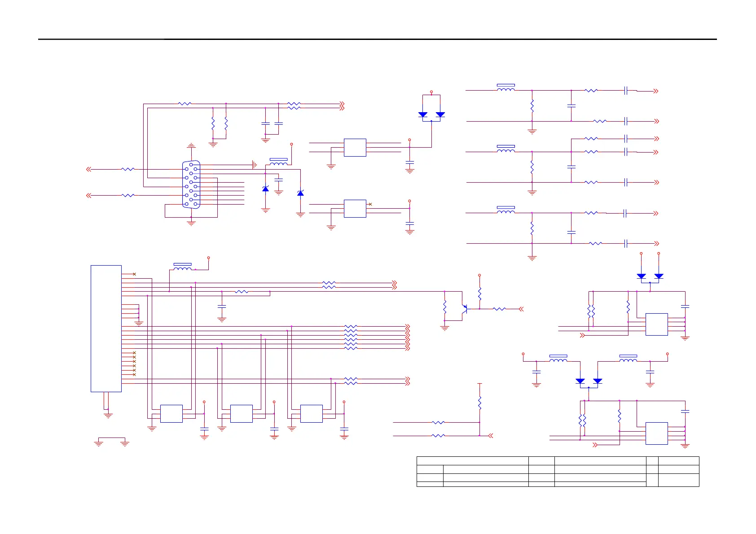Select the empty title block table
Viewport: 756px width, 534px height.
[558, 471]
